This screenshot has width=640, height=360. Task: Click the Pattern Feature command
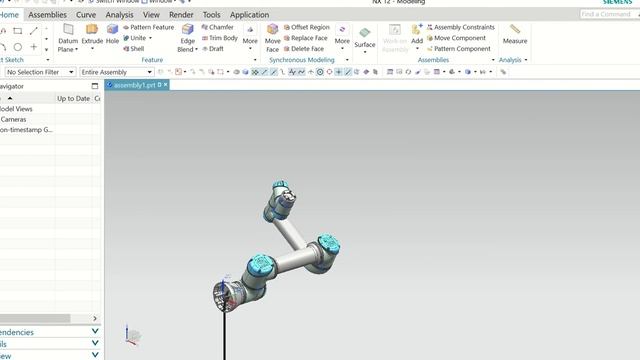pyautogui.click(x=149, y=27)
